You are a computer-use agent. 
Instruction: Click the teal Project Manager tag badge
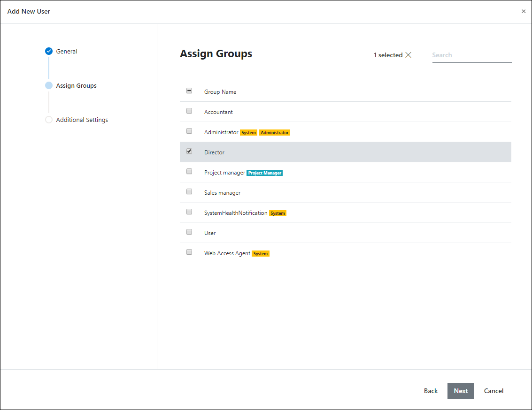(265, 173)
